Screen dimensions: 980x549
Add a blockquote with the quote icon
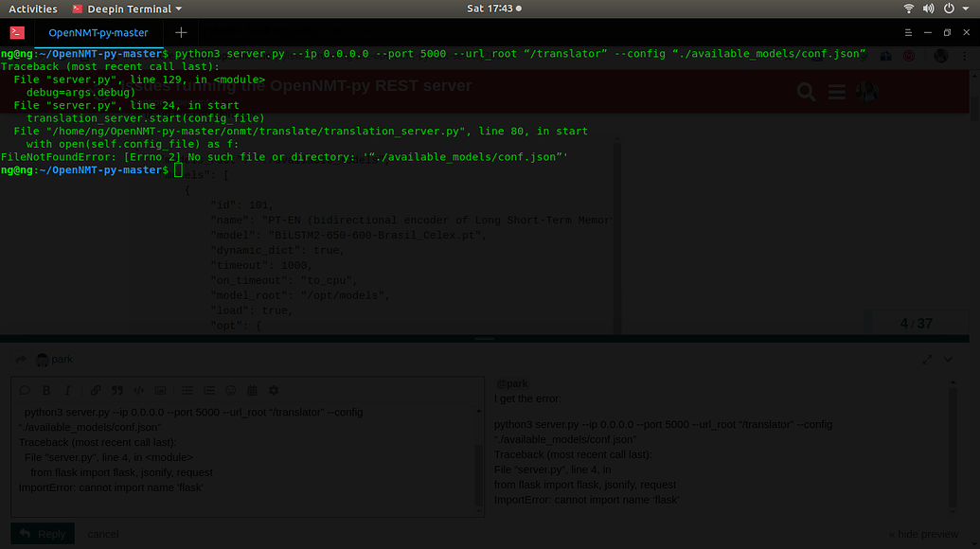pos(116,390)
